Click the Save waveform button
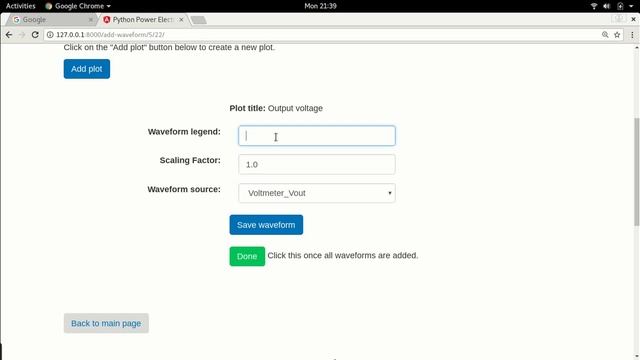640x360 pixels. point(266,225)
